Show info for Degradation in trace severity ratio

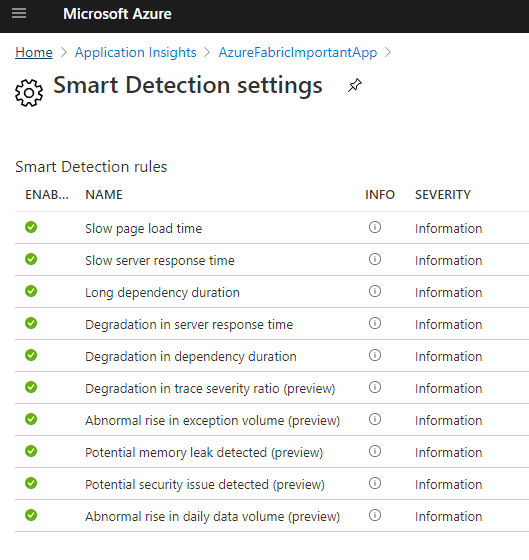click(x=375, y=387)
